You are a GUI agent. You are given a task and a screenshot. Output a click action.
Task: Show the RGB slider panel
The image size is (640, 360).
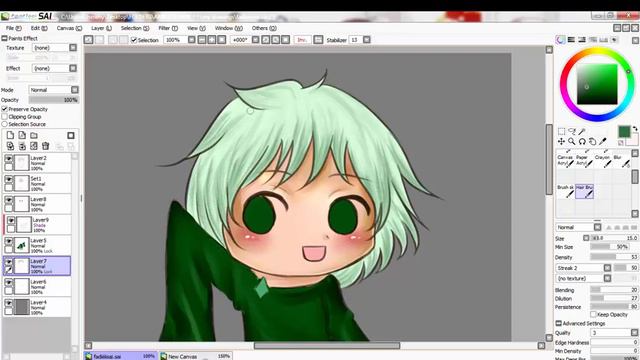point(571,40)
